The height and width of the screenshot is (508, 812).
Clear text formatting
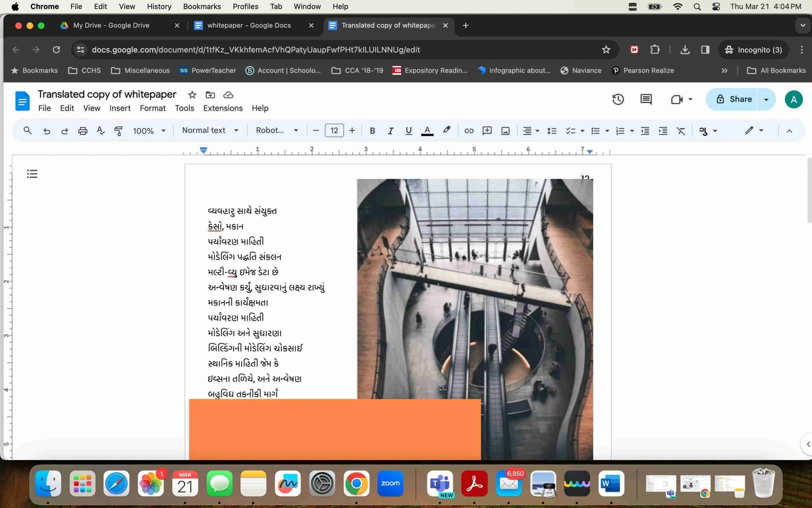pyautogui.click(x=681, y=131)
